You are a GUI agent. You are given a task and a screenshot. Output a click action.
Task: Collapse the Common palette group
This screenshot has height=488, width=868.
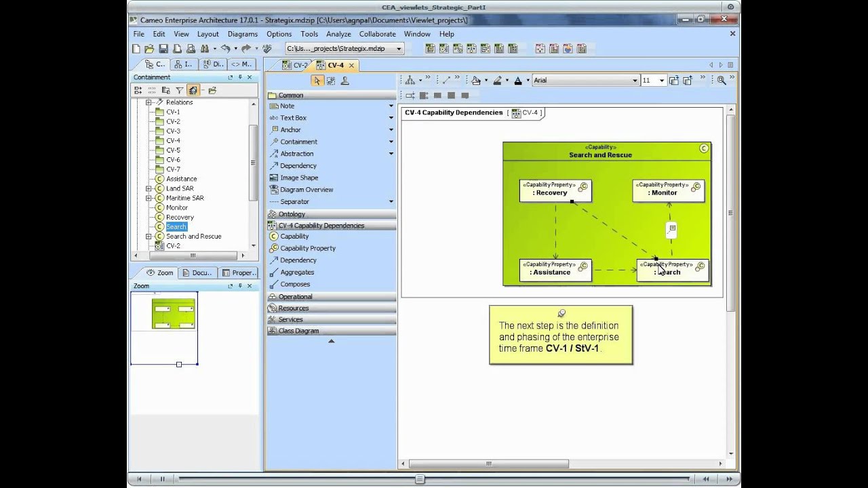(331, 96)
